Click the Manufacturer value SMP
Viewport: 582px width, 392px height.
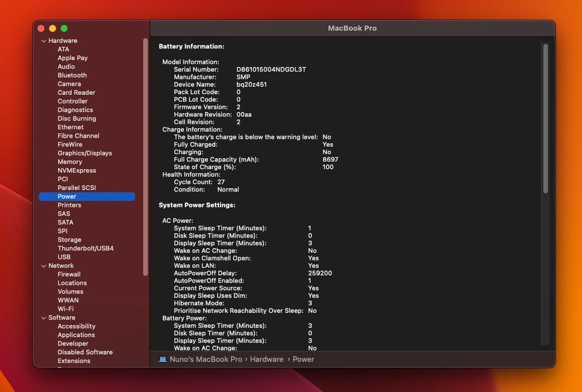[x=243, y=77]
